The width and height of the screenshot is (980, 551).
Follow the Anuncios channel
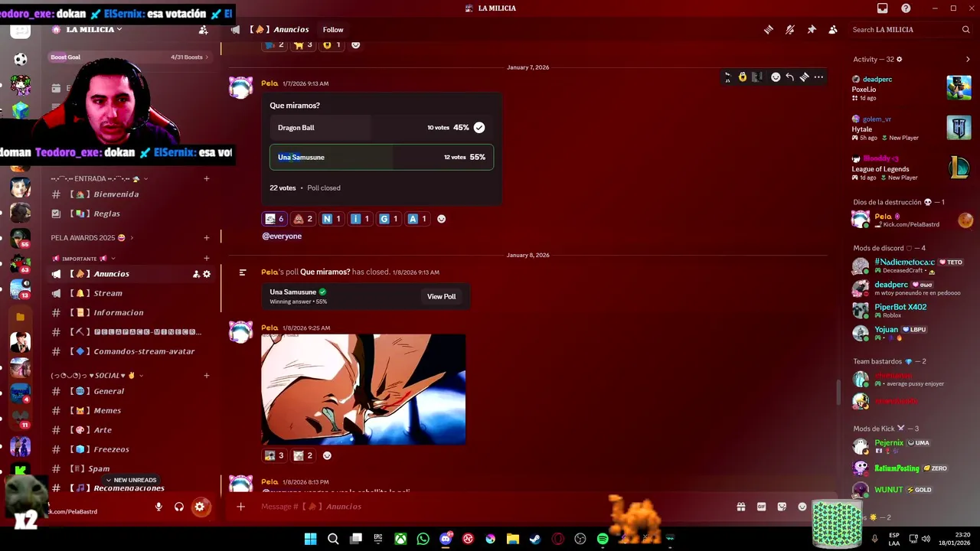333,30
